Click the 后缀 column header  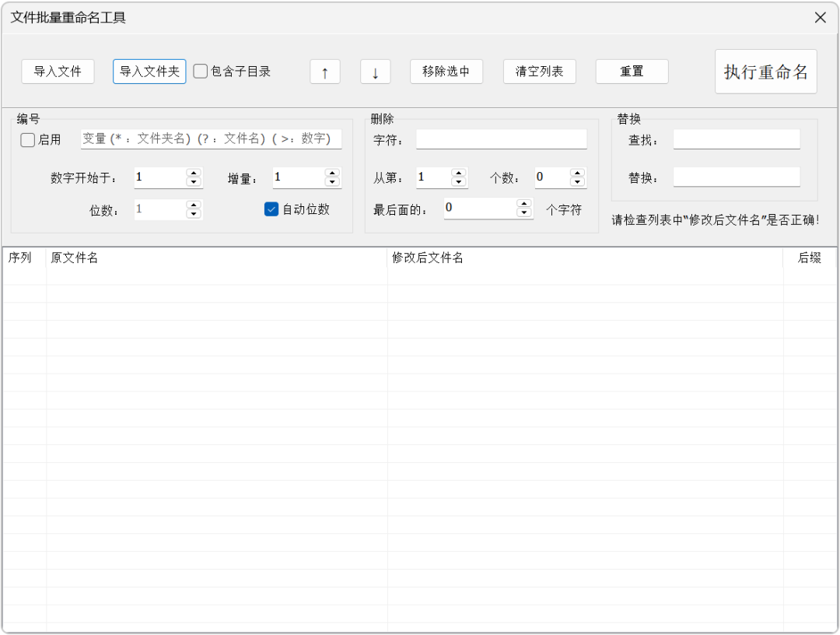click(810, 258)
